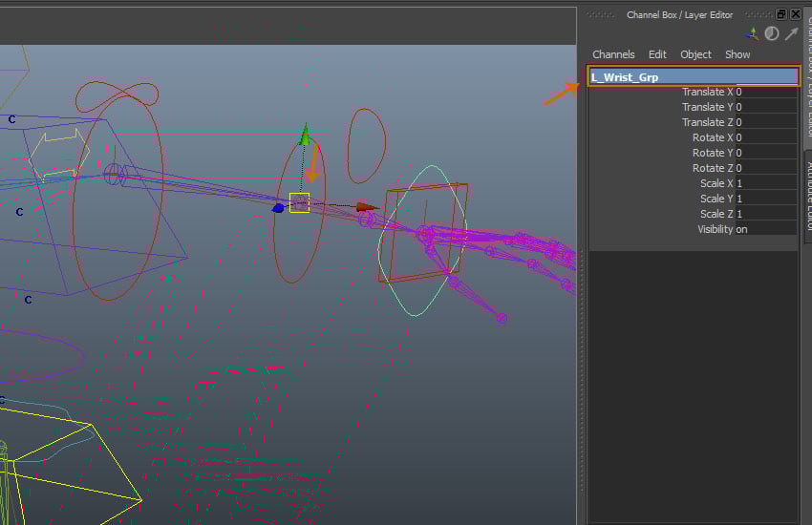812x525 pixels.
Task: Click the Translate X value field
Action: [764, 92]
